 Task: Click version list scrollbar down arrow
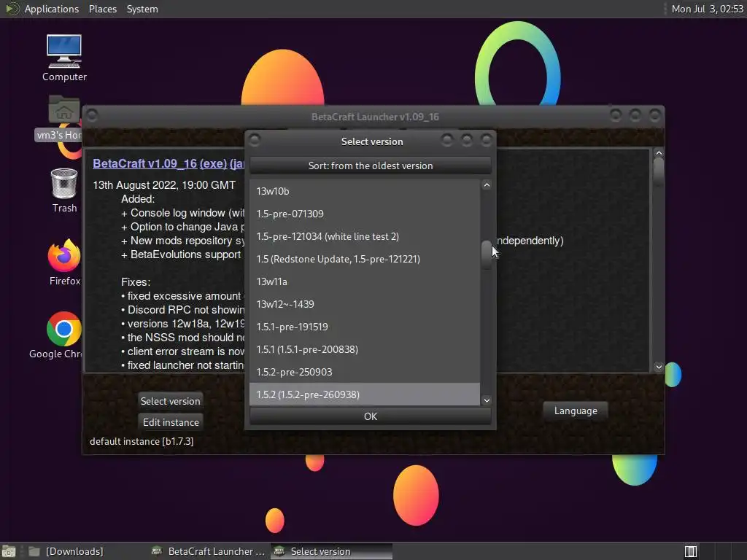click(487, 400)
